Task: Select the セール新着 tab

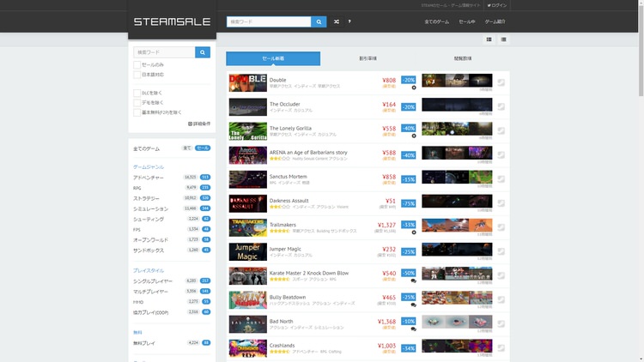Action: (x=273, y=58)
